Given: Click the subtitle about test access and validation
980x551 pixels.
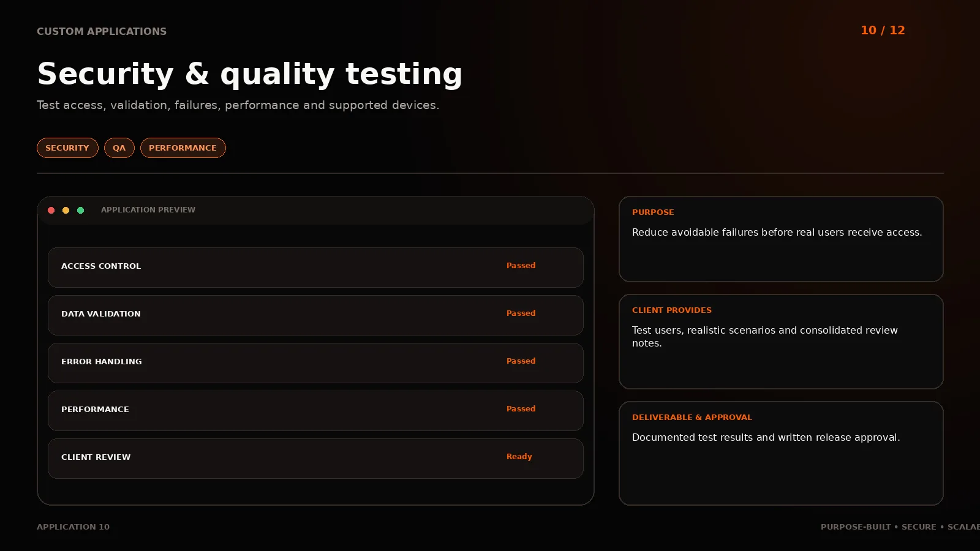Looking at the screenshot, I should point(238,105).
